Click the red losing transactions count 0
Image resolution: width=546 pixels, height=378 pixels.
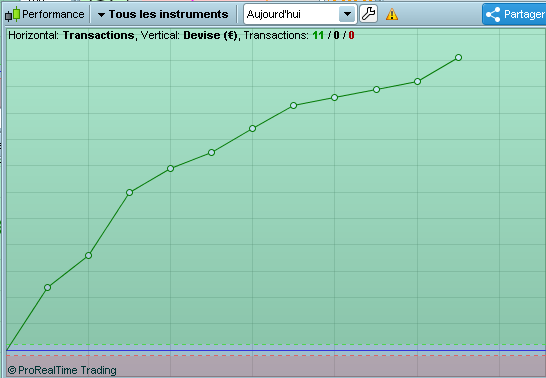[351, 35]
